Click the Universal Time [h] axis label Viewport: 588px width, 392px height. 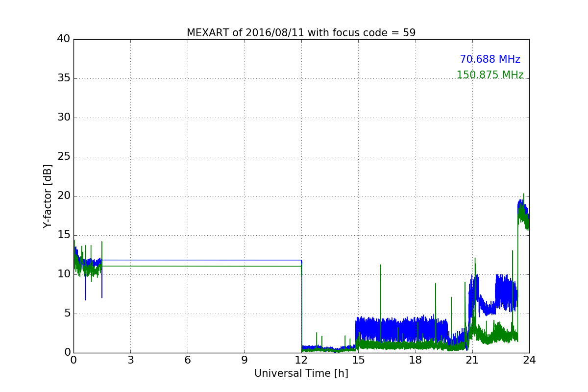pyautogui.click(x=301, y=373)
